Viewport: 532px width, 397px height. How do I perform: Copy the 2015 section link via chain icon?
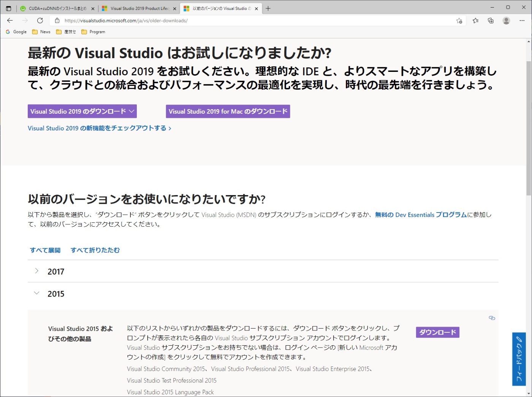492,318
